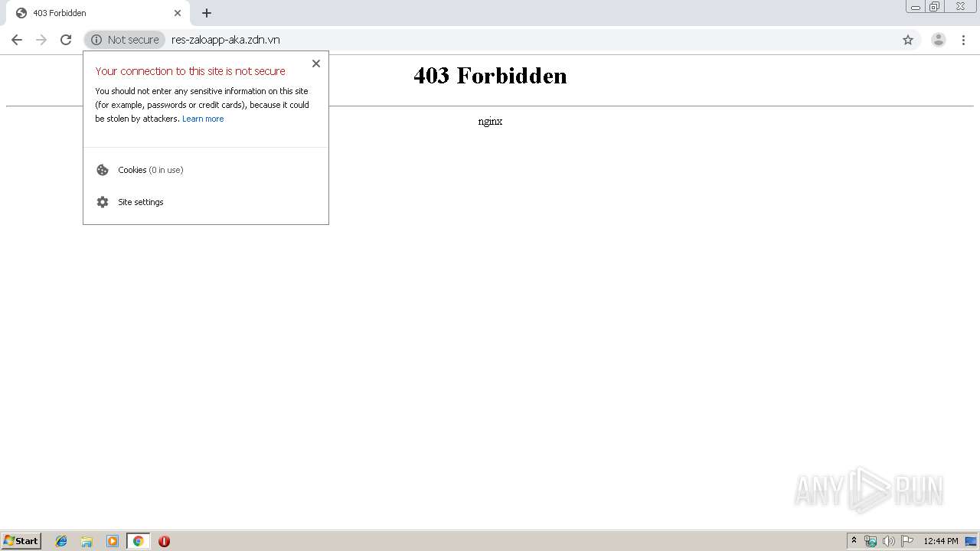This screenshot has height=551, width=980.
Task: Open a new tab with plus button
Action: coord(207,13)
